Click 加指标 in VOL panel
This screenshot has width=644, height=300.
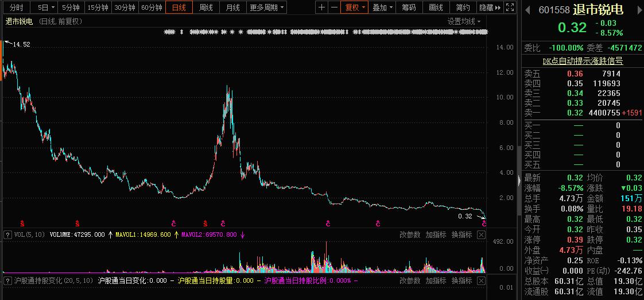(436, 235)
